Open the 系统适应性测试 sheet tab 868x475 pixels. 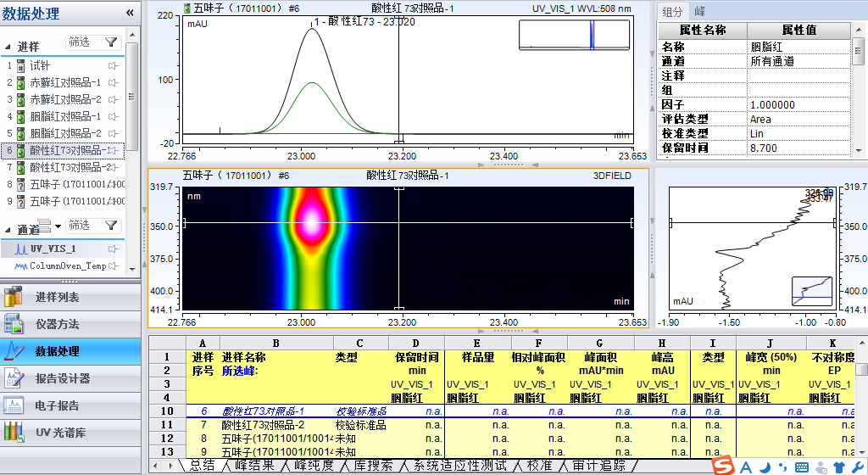tap(460, 466)
